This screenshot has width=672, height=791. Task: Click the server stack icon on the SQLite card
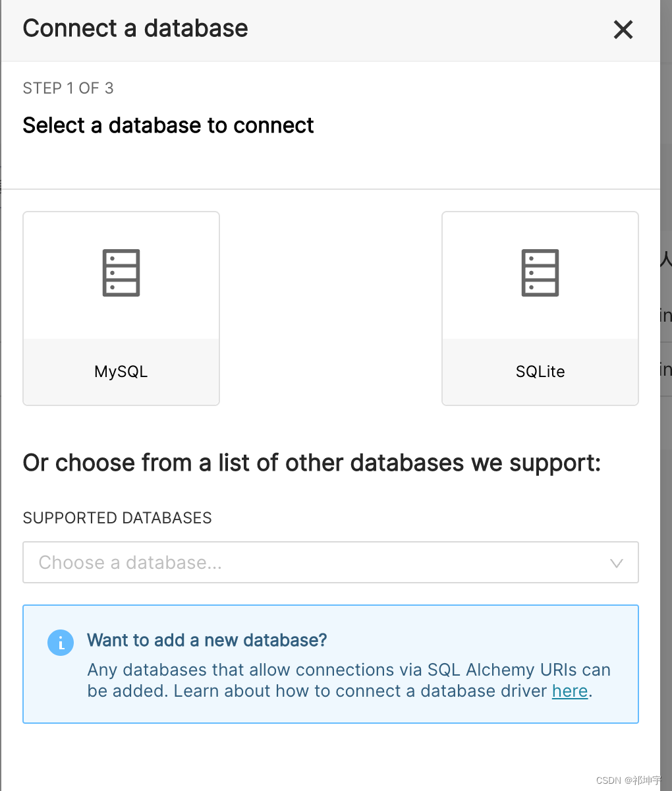(x=540, y=272)
